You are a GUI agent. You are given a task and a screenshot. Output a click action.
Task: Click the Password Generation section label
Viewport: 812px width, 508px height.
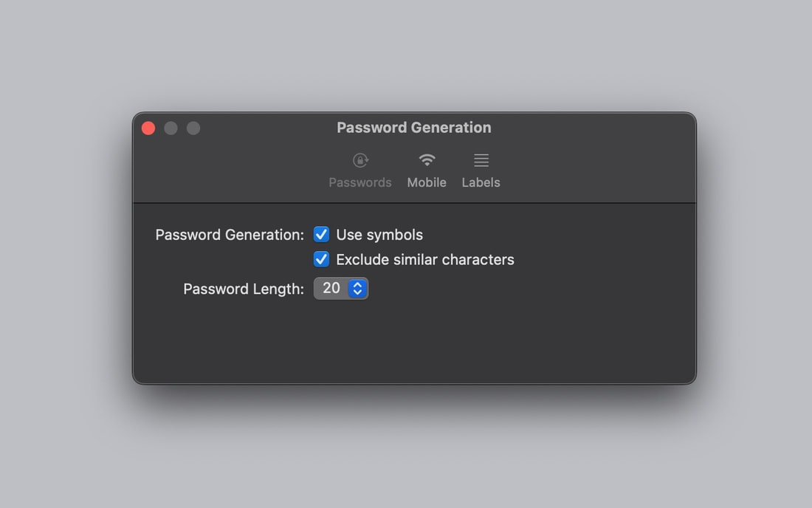tap(230, 235)
